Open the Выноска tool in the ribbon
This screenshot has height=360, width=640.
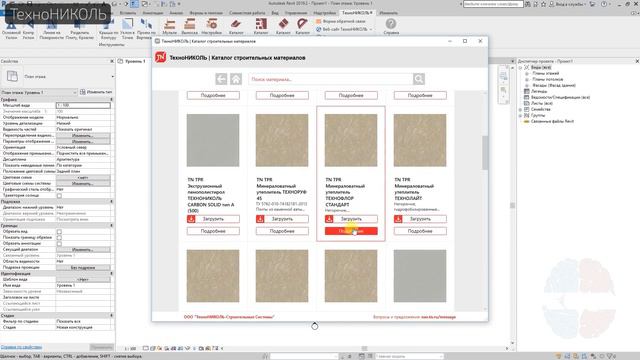189,27
